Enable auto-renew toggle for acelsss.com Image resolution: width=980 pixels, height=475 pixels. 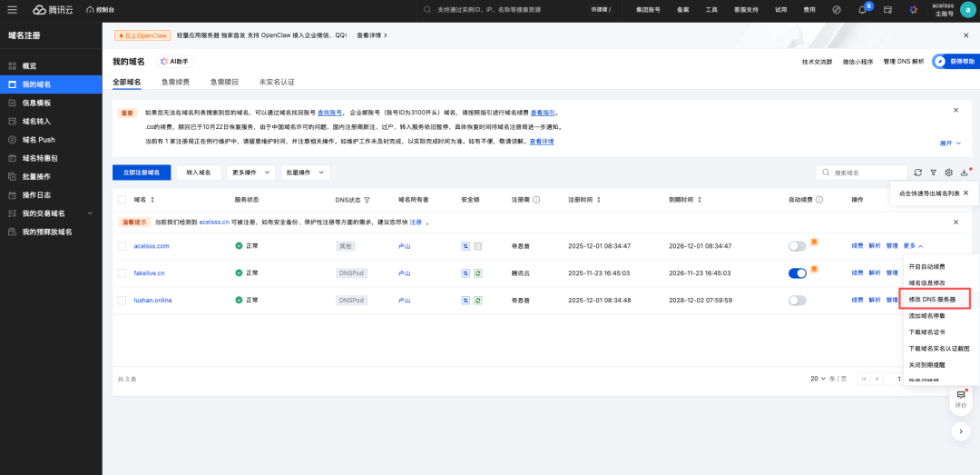[x=798, y=246]
